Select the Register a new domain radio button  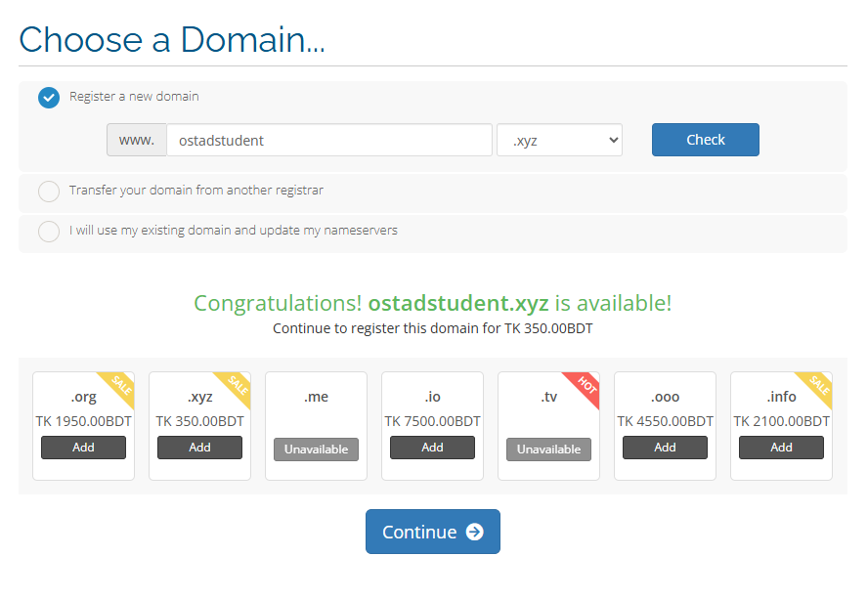(49, 98)
